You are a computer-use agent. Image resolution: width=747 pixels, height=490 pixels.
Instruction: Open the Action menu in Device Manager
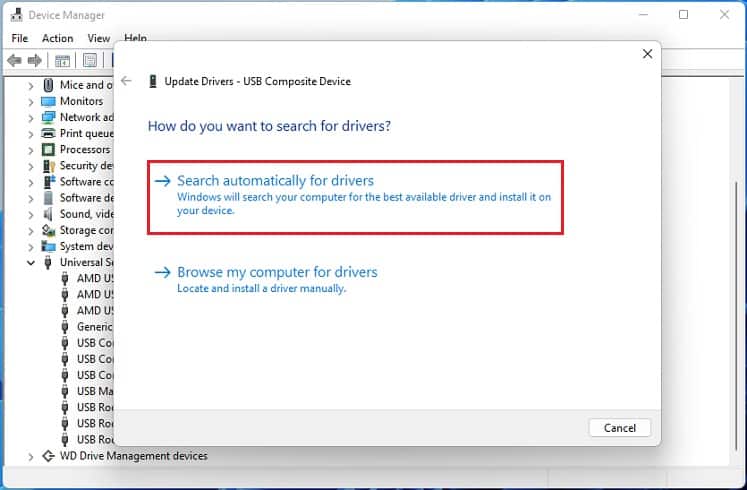(58, 38)
